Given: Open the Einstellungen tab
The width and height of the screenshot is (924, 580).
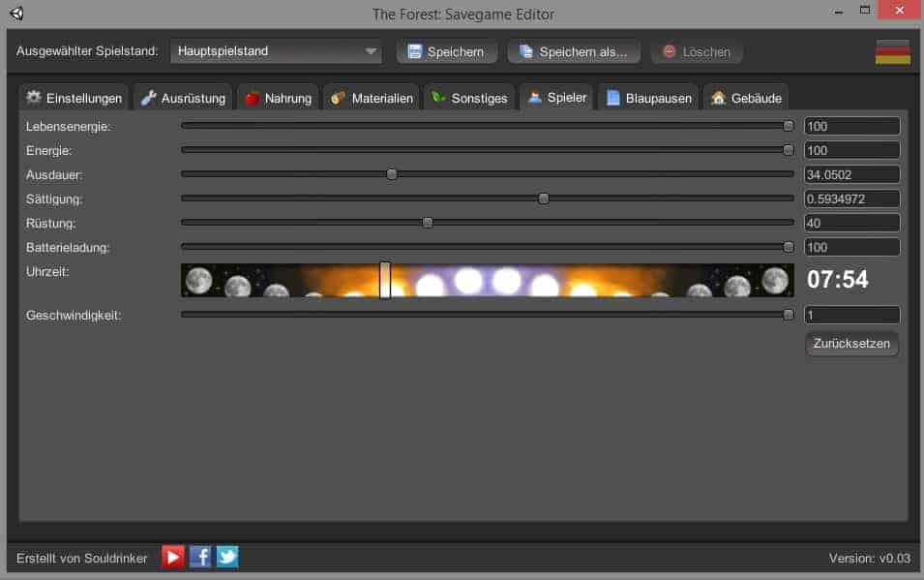Looking at the screenshot, I should coord(75,98).
